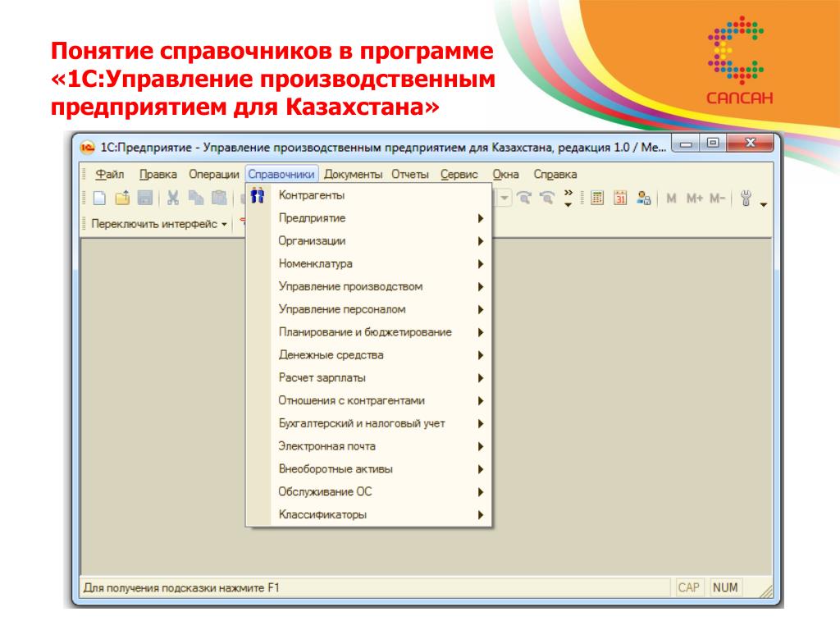This screenshot has height=630, width=840.
Task: Click the M+ memory add button
Action: pyautogui.click(x=694, y=199)
